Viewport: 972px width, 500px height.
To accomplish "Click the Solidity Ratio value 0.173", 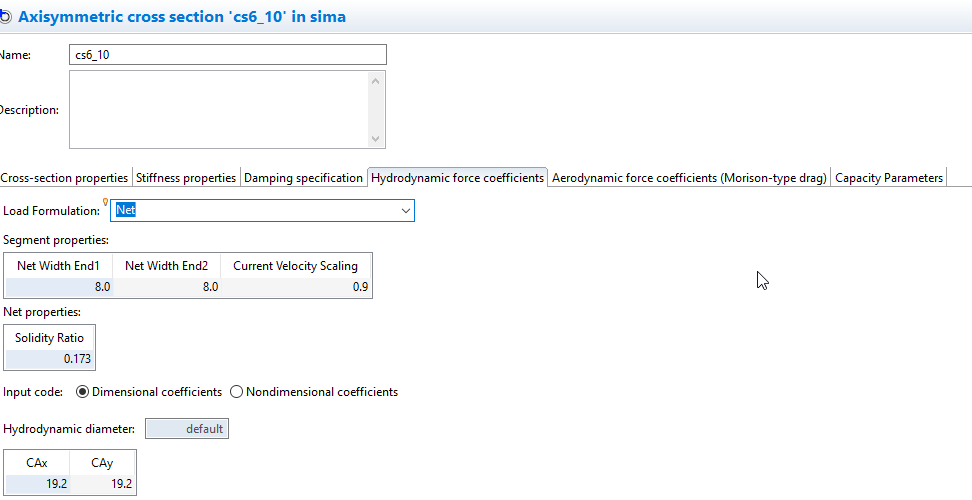I will click(x=50, y=358).
